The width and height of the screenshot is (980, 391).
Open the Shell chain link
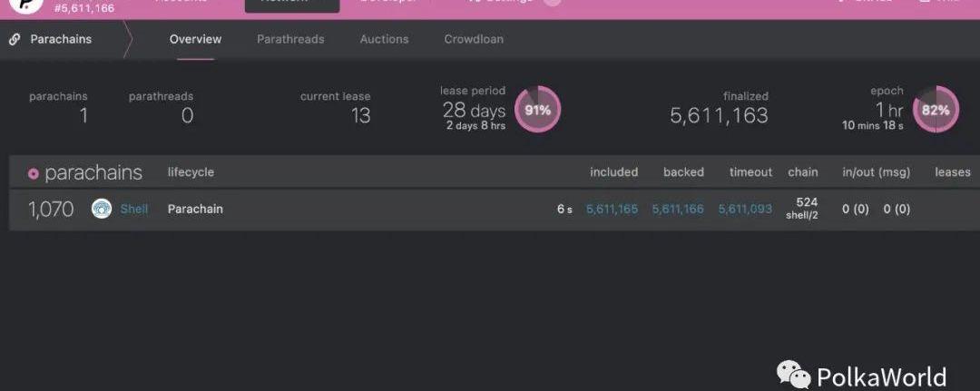click(133, 210)
